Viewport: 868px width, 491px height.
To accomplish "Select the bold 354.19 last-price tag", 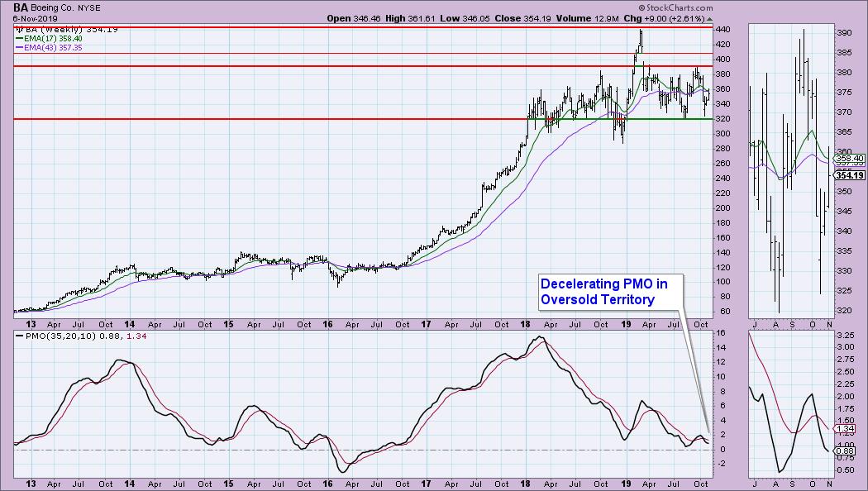I will coord(850,175).
